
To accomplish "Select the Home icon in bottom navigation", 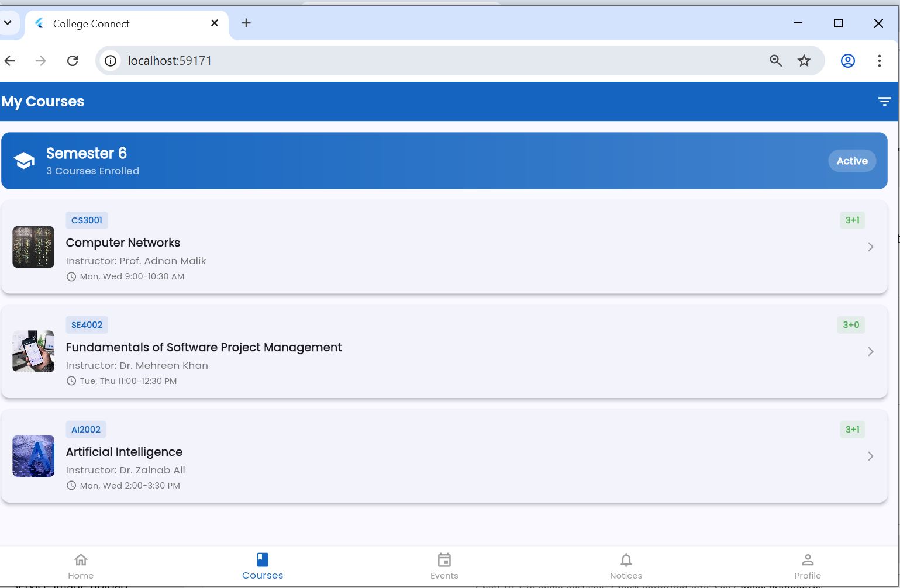I will coord(81,559).
